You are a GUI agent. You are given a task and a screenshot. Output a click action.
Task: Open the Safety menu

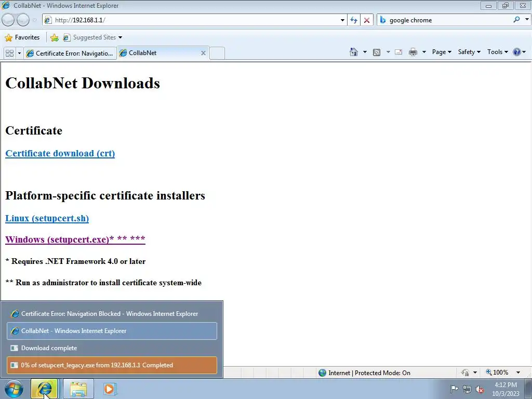point(469,52)
